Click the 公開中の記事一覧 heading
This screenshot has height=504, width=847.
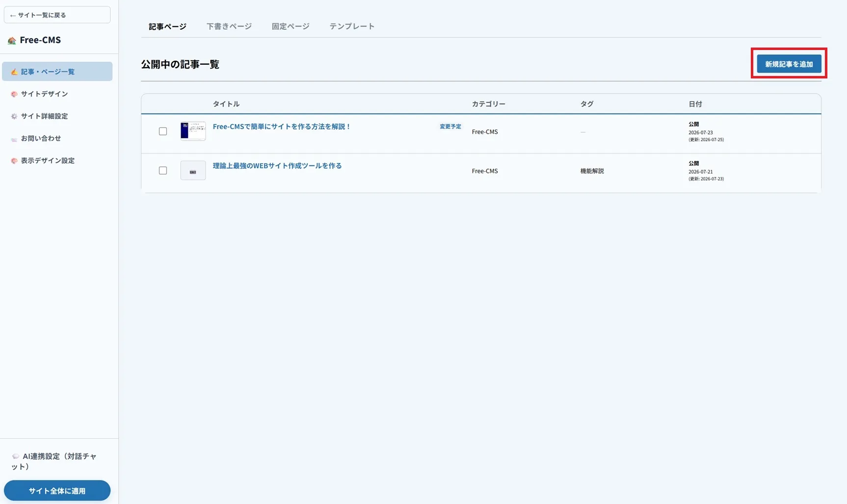[x=180, y=64]
